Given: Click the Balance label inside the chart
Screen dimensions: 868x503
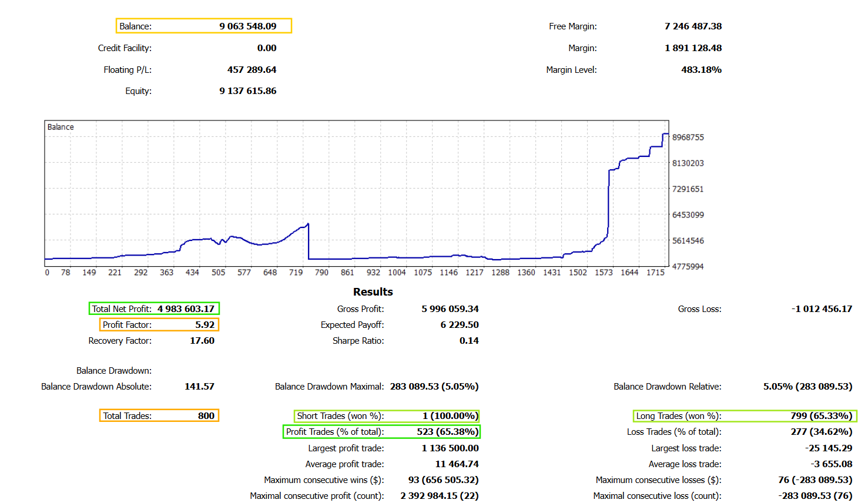Looking at the screenshot, I should [61, 127].
